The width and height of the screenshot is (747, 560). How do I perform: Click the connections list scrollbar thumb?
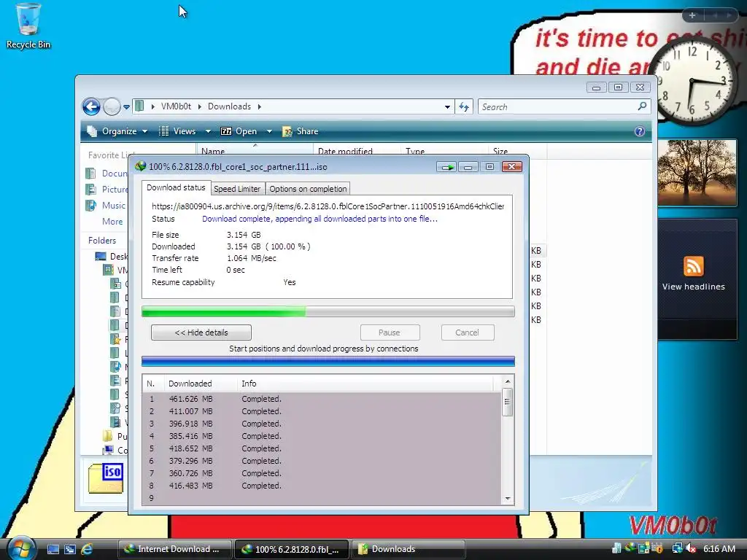[x=508, y=402]
